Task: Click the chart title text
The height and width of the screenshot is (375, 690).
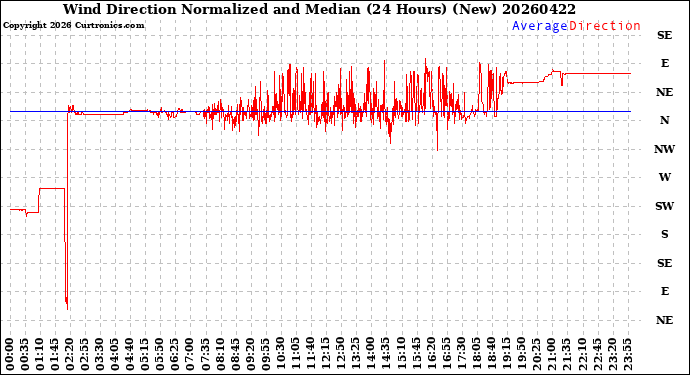Action: click(x=319, y=9)
